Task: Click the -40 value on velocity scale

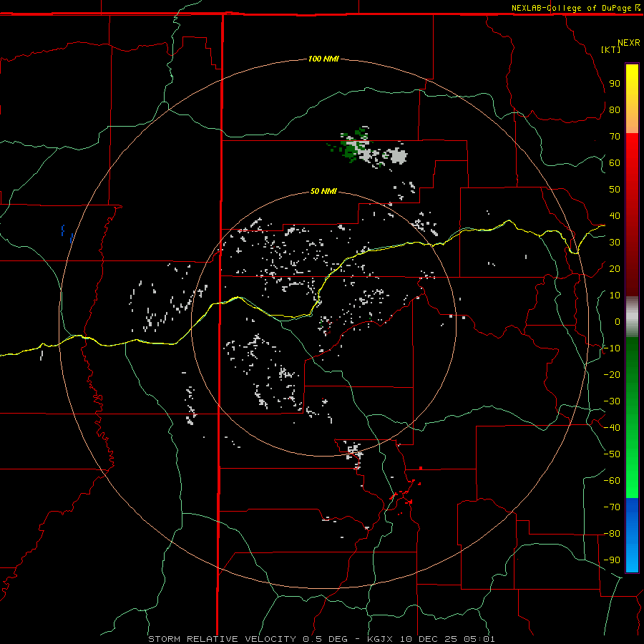Action: pyautogui.click(x=612, y=428)
